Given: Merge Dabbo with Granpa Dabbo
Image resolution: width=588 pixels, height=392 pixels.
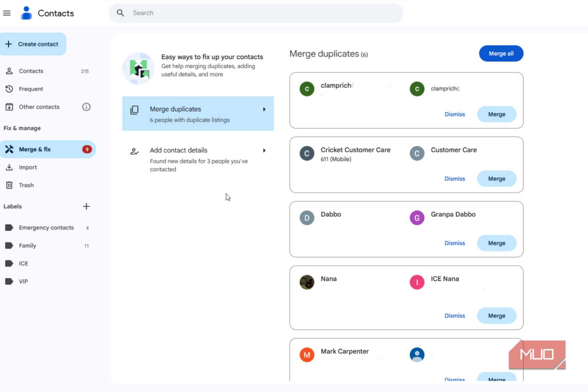Looking at the screenshot, I should (496, 243).
